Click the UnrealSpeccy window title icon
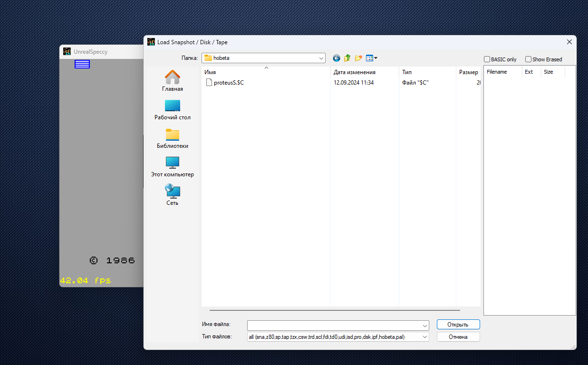The image size is (588, 365). (67, 51)
